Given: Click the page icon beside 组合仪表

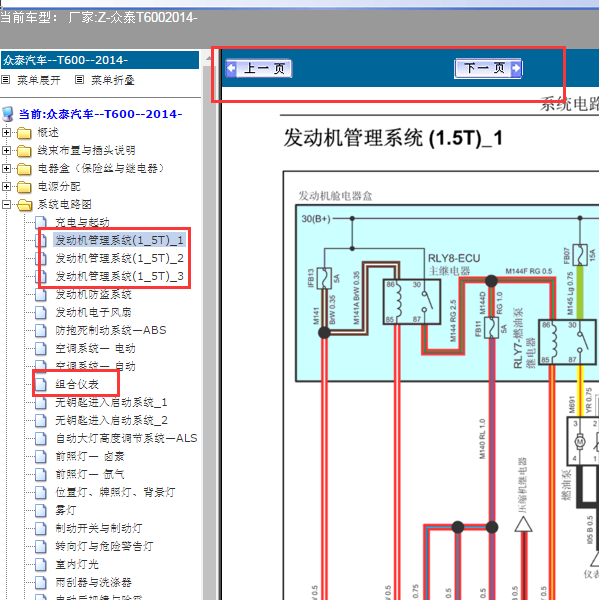Looking at the screenshot, I should (x=41, y=384).
